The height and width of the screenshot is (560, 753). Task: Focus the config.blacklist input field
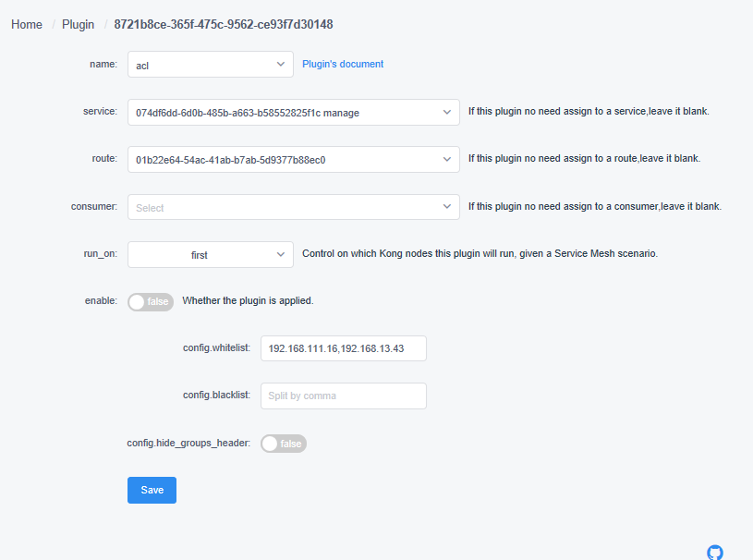344,396
